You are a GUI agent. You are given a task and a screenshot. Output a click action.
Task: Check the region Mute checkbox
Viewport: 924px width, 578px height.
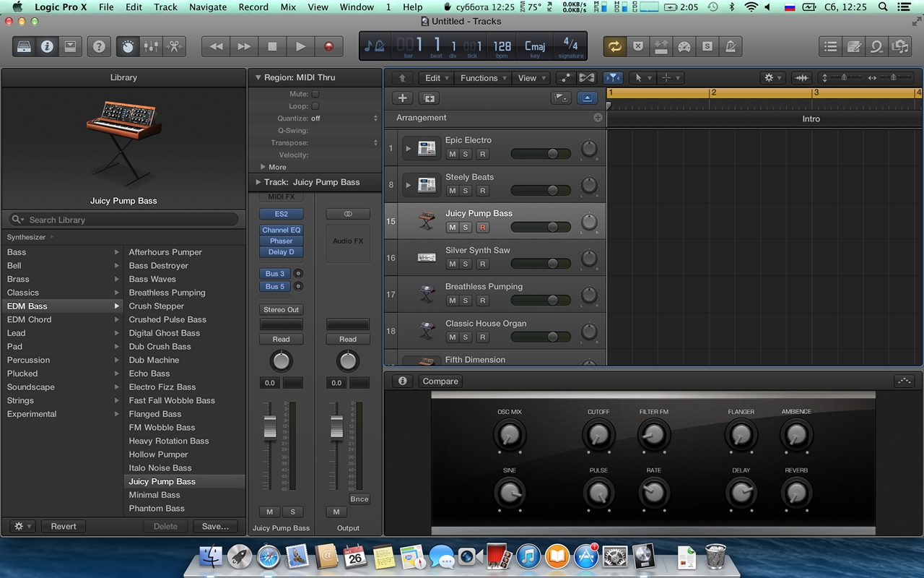[x=315, y=94]
